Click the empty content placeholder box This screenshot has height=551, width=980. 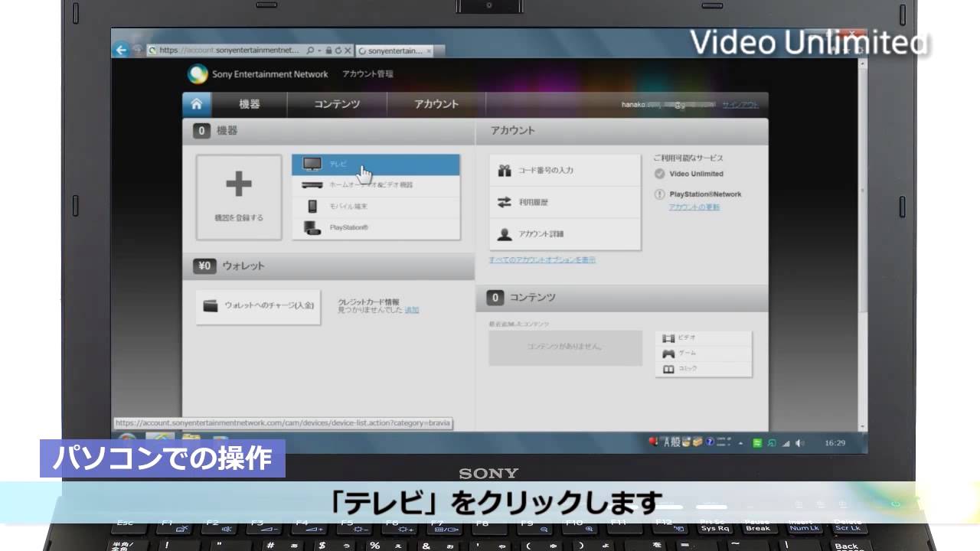coord(565,347)
